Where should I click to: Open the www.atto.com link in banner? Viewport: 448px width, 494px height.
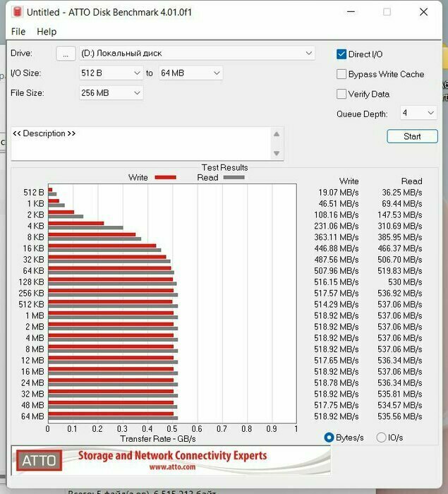coord(172,467)
